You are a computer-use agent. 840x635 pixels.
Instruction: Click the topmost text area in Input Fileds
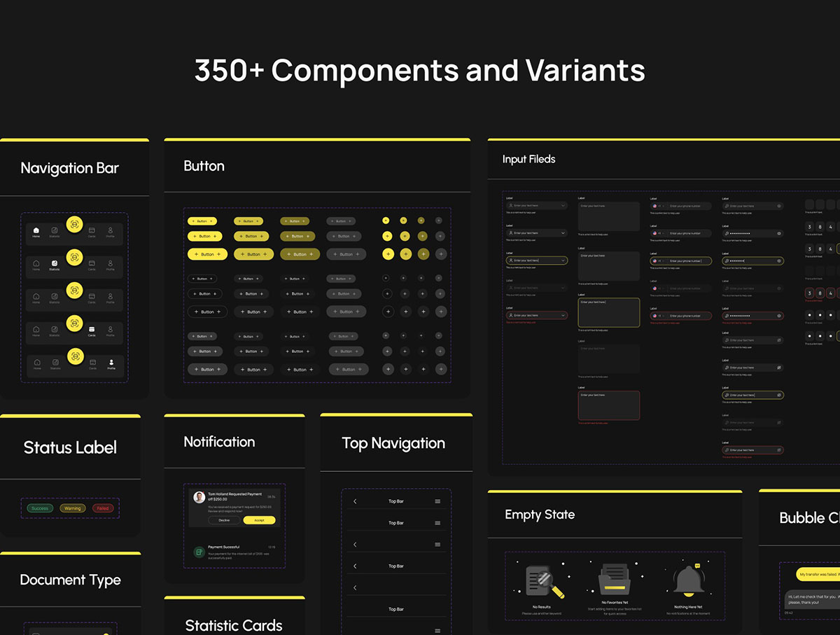tap(609, 216)
